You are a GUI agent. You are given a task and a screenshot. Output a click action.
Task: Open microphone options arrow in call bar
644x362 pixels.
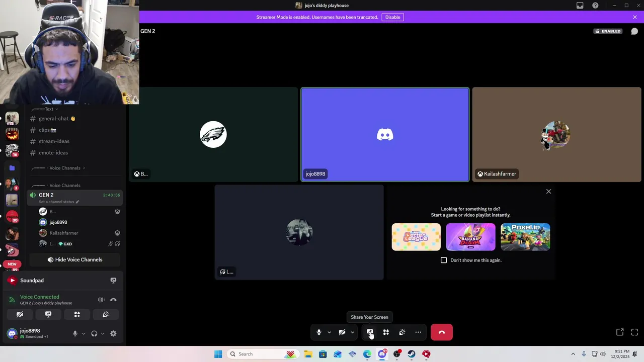point(329,332)
